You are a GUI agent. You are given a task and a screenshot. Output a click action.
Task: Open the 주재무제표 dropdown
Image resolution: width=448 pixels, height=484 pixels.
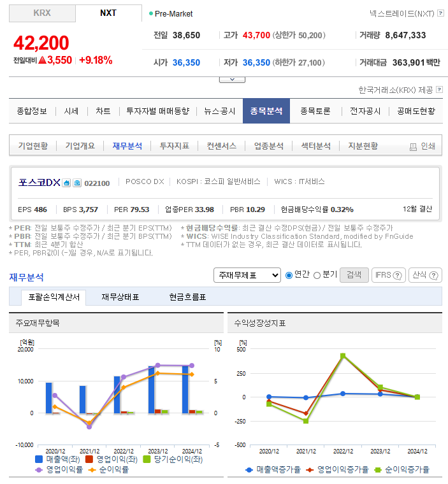(x=247, y=275)
